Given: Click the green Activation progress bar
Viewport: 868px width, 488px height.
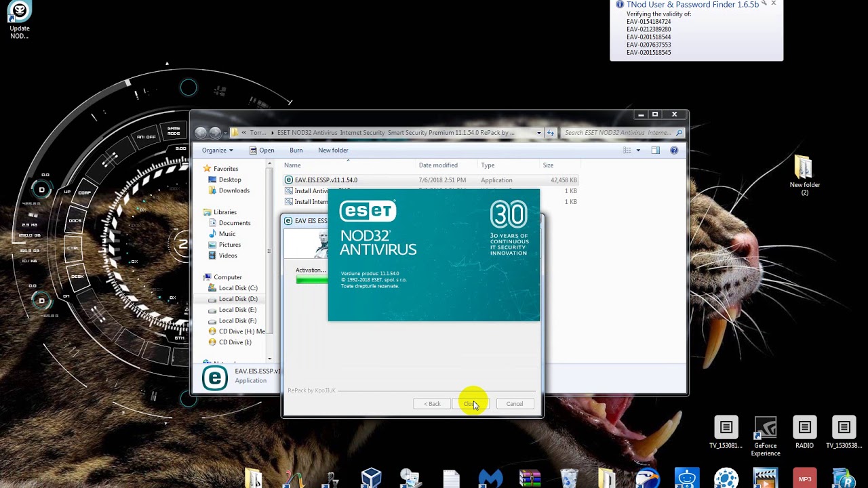Looking at the screenshot, I should [x=312, y=279].
